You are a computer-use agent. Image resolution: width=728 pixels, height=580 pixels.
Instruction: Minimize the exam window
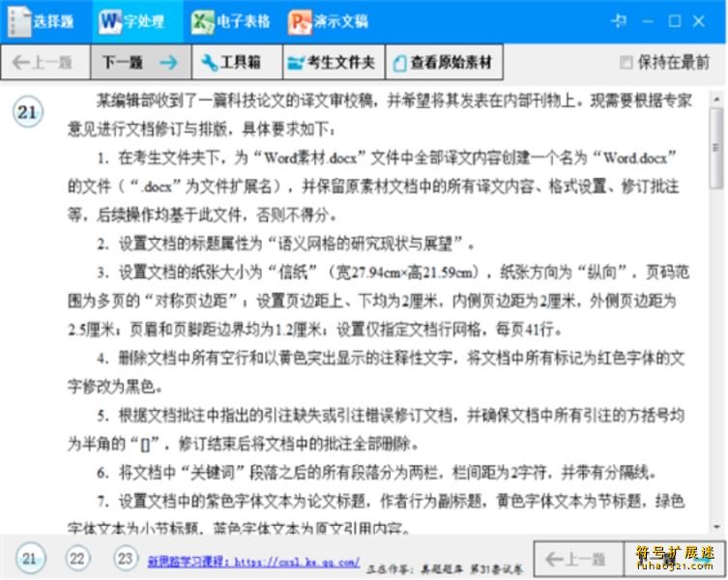[x=648, y=21]
